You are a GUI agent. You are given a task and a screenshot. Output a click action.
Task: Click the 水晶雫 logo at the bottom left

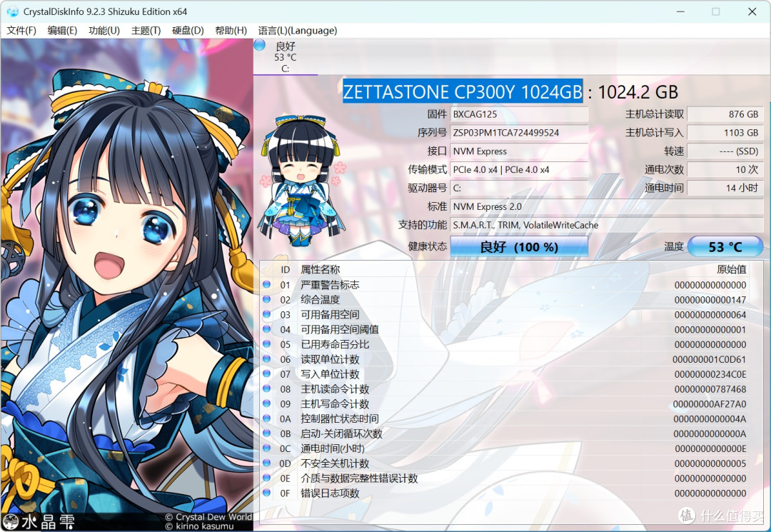[39, 521]
